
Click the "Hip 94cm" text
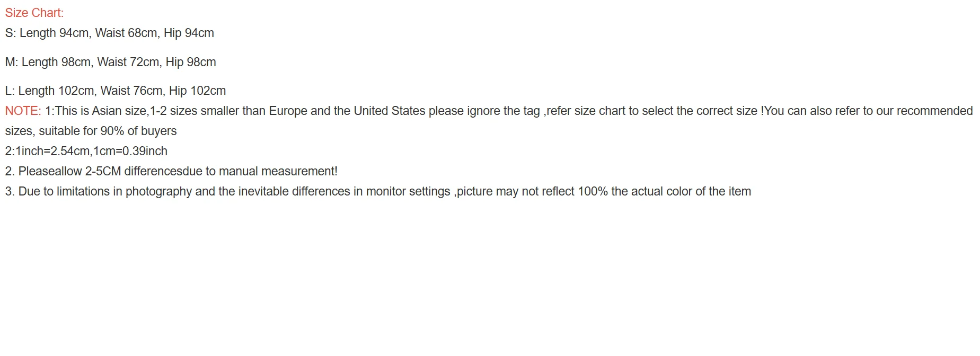click(189, 33)
